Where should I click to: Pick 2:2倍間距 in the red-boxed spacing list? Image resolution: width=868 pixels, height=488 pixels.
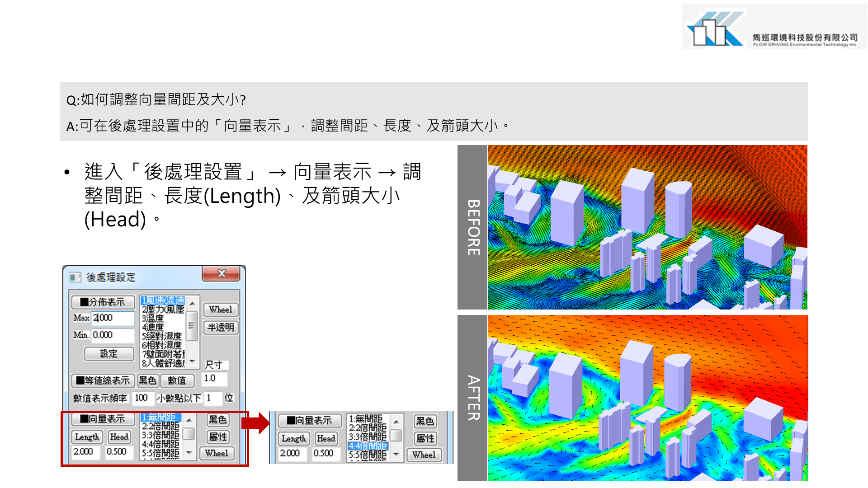[x=160, y=426]
